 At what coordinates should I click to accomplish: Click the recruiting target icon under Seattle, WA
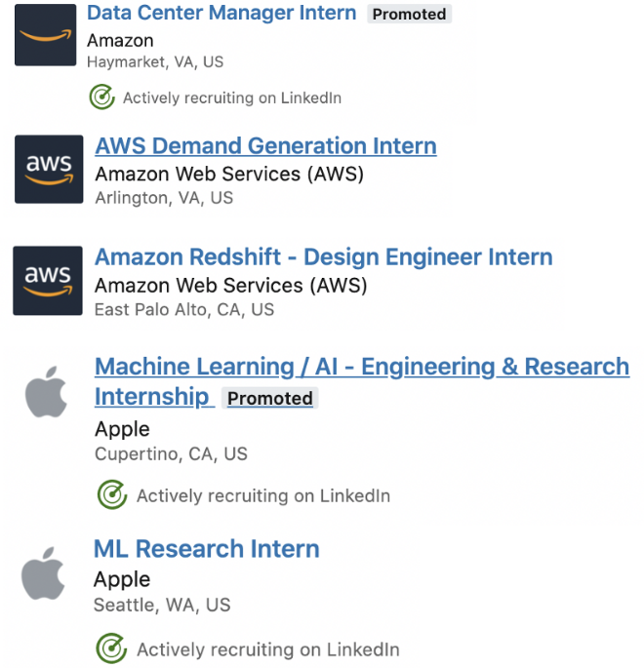112,649
